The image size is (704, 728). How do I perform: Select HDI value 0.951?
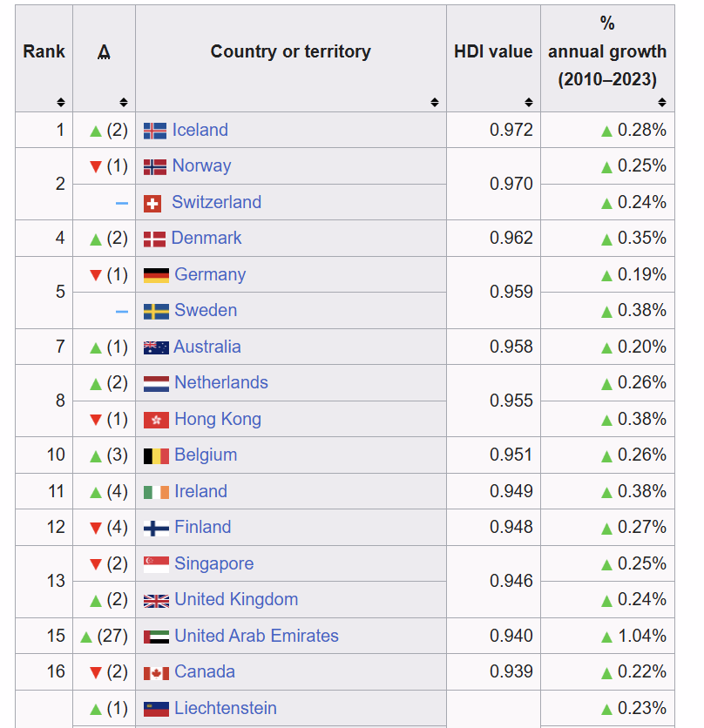pyautogui.click(x=511, y=455)
